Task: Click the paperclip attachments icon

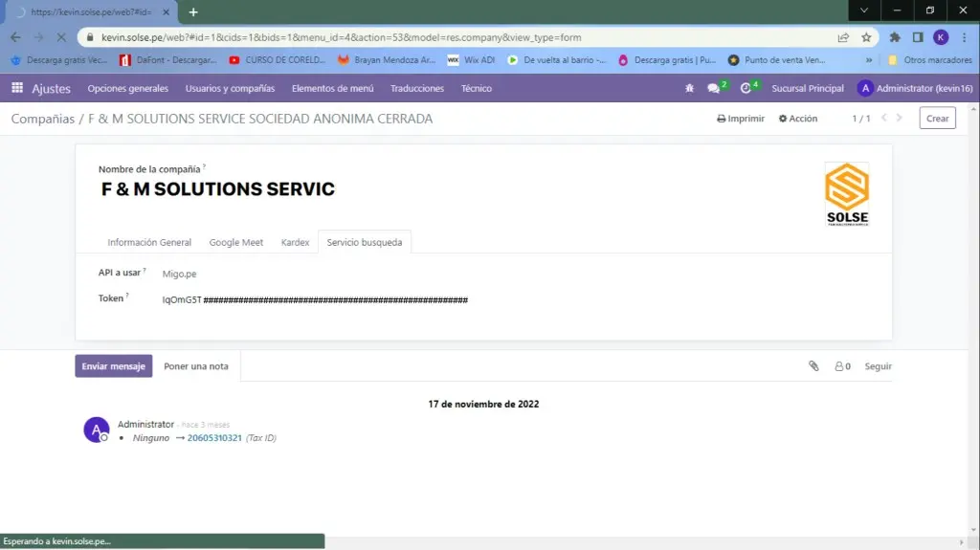Action: coord(813,366)
